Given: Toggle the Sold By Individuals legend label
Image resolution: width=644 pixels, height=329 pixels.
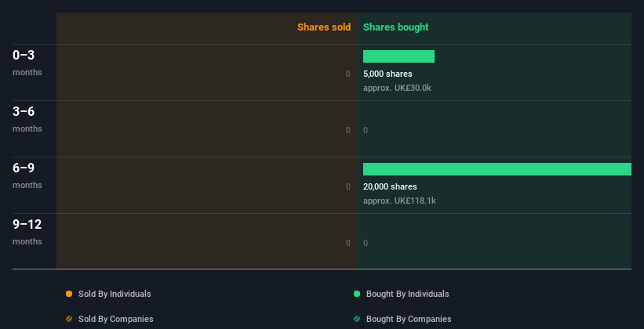Looking at the screenshot, I should point(115,294).
